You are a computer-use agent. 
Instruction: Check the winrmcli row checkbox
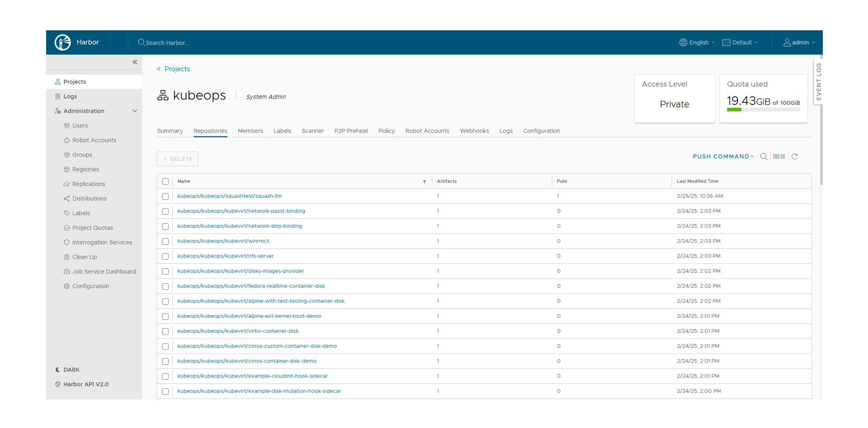[x=165, y=241]
